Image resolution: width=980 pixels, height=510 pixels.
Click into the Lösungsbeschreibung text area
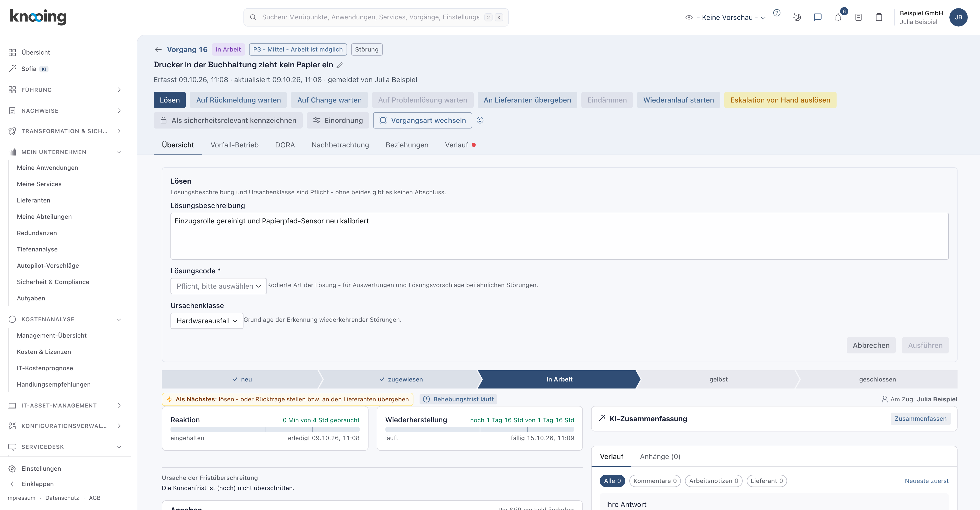(559, 236)
